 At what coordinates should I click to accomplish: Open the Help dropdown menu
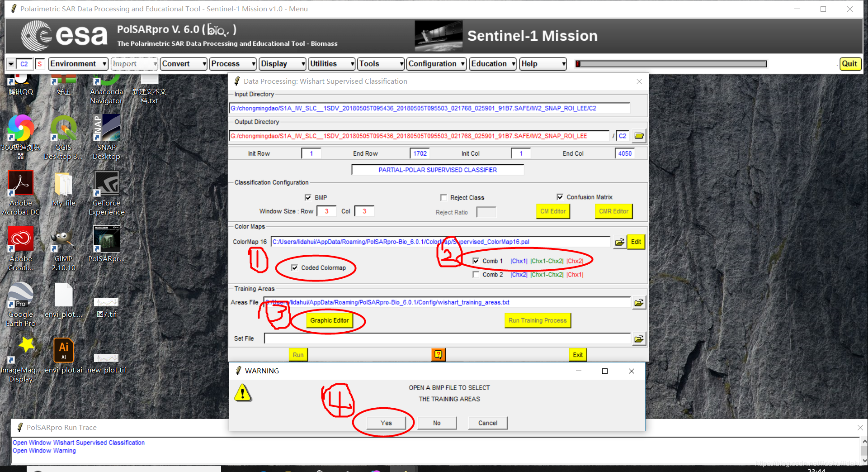(x=543, y=64)
